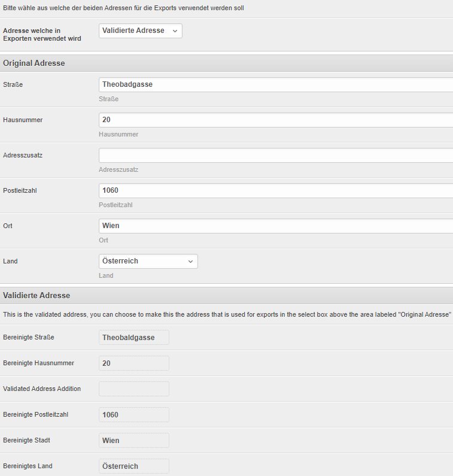Click the Validierte Adresse section header
This screenshot has height=476, width=453.
pyautogui.click(x=226, y=295)
